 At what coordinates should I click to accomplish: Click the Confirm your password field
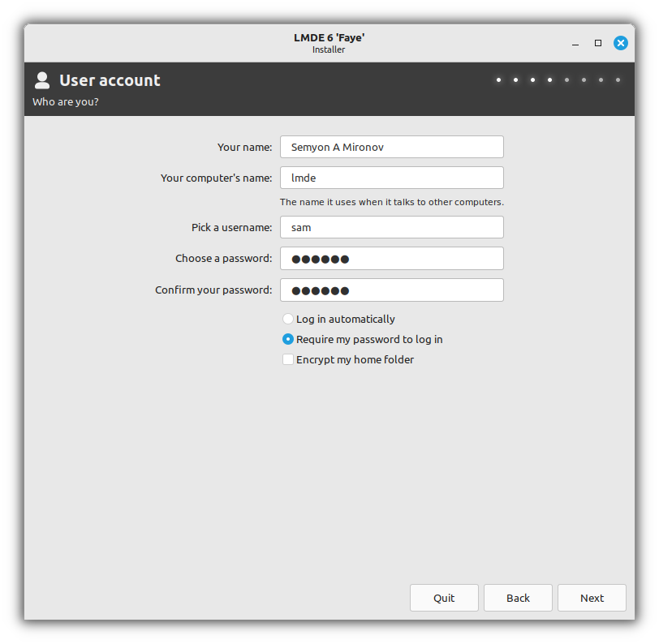tap(391, 290)
